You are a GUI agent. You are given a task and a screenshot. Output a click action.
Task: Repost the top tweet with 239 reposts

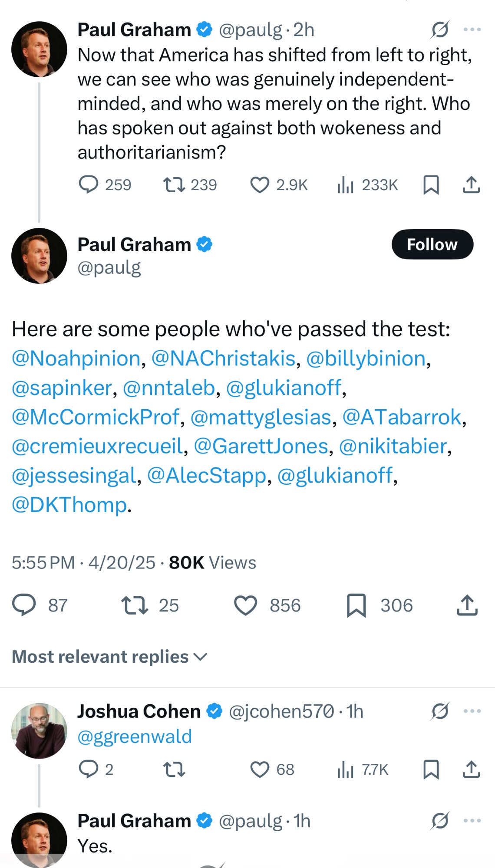coord(174,185)
